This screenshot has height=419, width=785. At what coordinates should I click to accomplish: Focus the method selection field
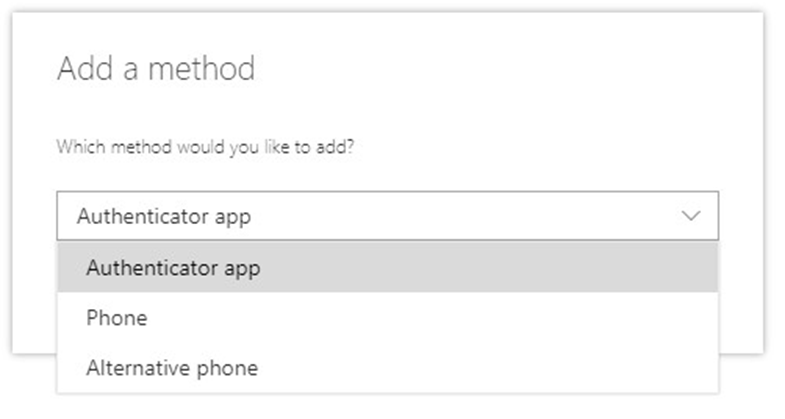pos(387,216)
